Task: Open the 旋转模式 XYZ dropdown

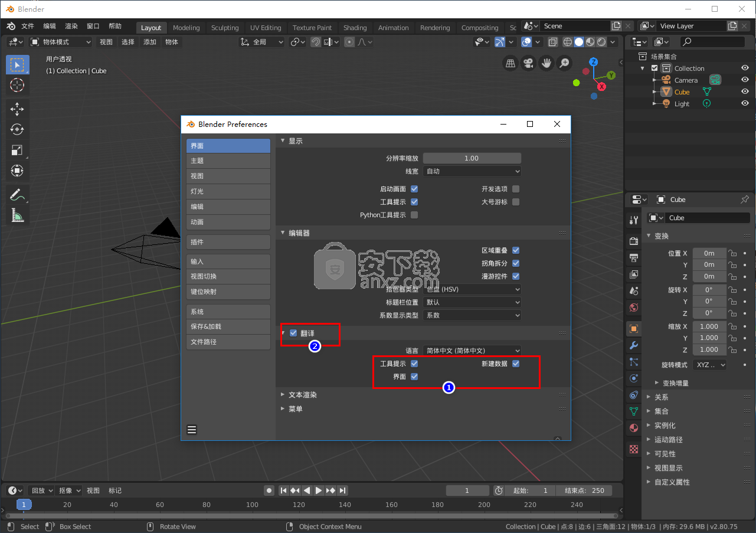Action: (710, 365)
